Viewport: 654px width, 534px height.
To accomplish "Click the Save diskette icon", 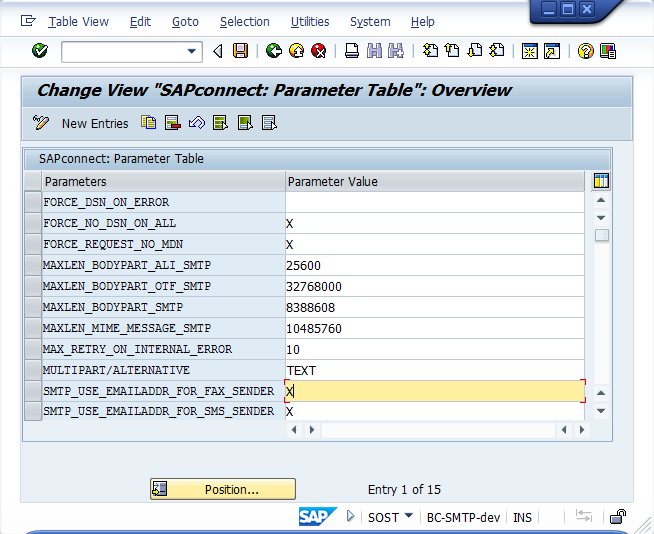I will 240,51.
